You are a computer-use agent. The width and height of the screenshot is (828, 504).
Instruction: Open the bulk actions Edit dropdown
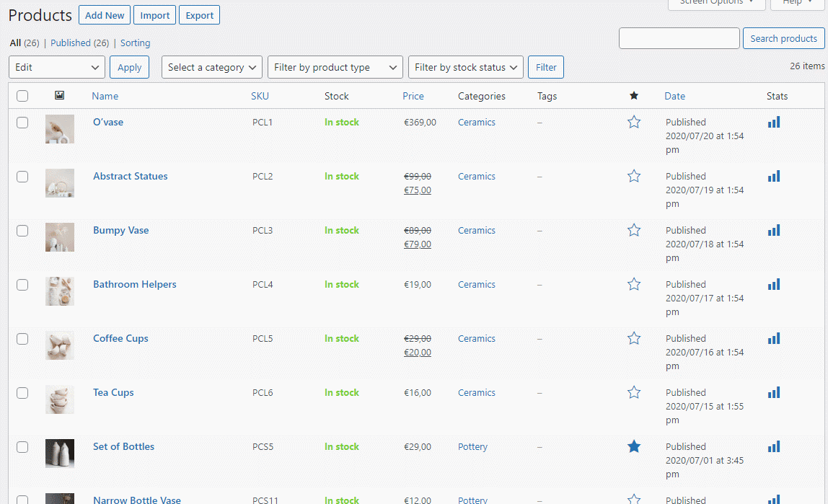(x=57, y=67)
